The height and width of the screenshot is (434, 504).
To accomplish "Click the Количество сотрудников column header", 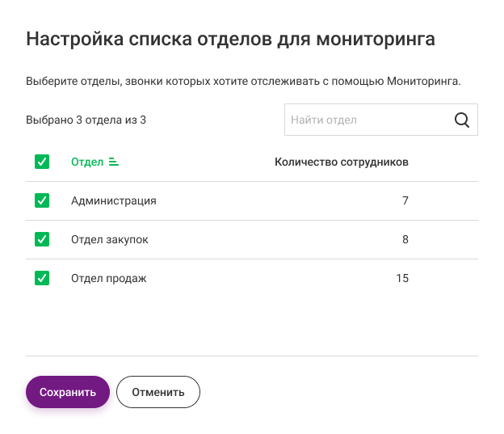I will (341, 162).
